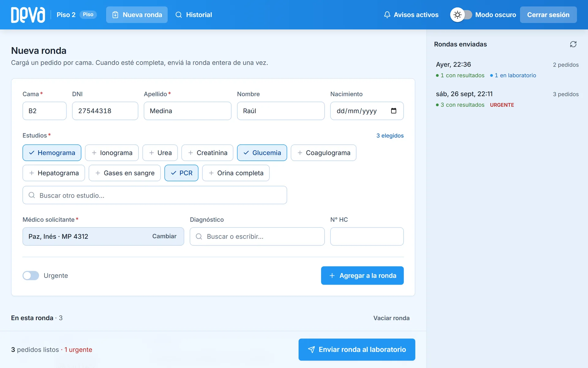Click the Buscar otro estudio search box
Viewport: 588px width, 368px height.
(x=155, y=195)
